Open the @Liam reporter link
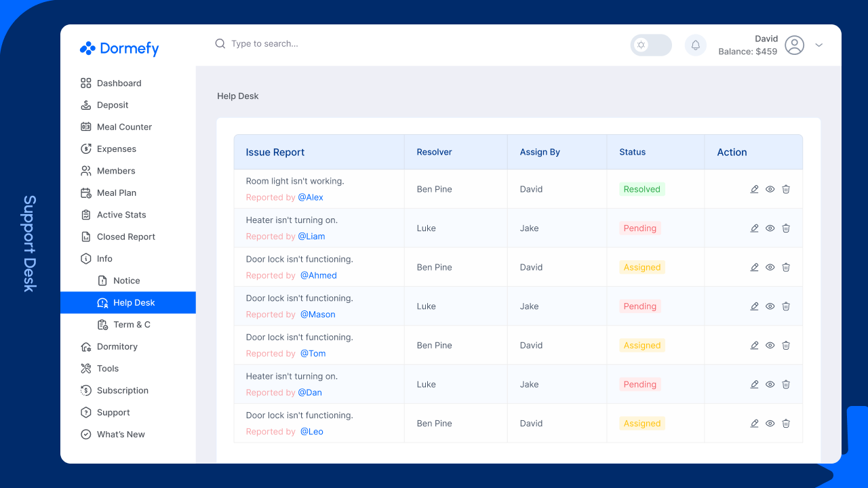The image size is (868, 488). pyautogui.click(x=311, y=237)
